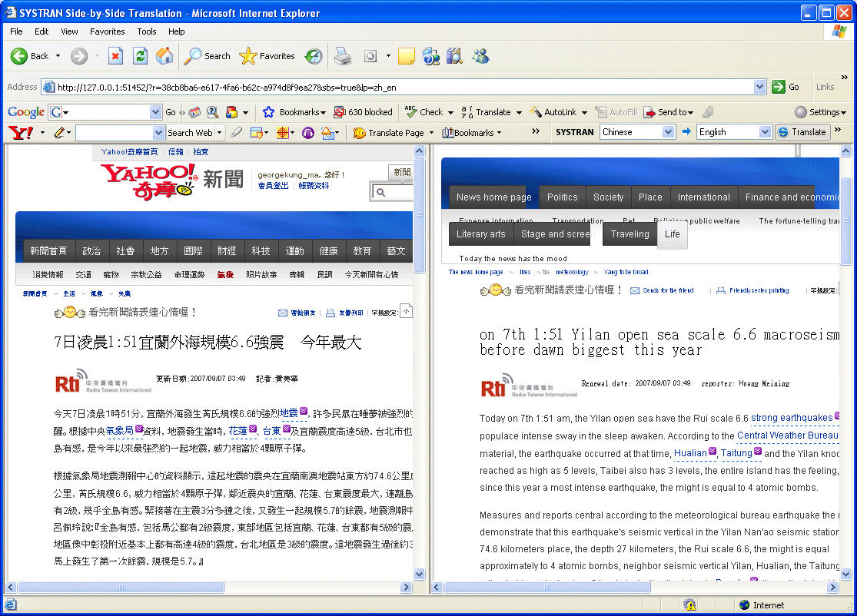This screenshot has width=857, height=616.
Task: Refresh the page with the green arrows icon
Action: (x=141, y=56)
